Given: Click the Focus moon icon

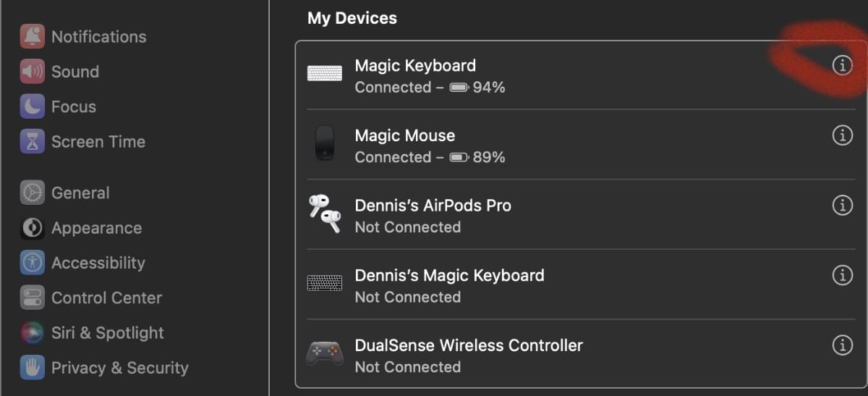Looking at the screenshot, I should pos(33,106).
